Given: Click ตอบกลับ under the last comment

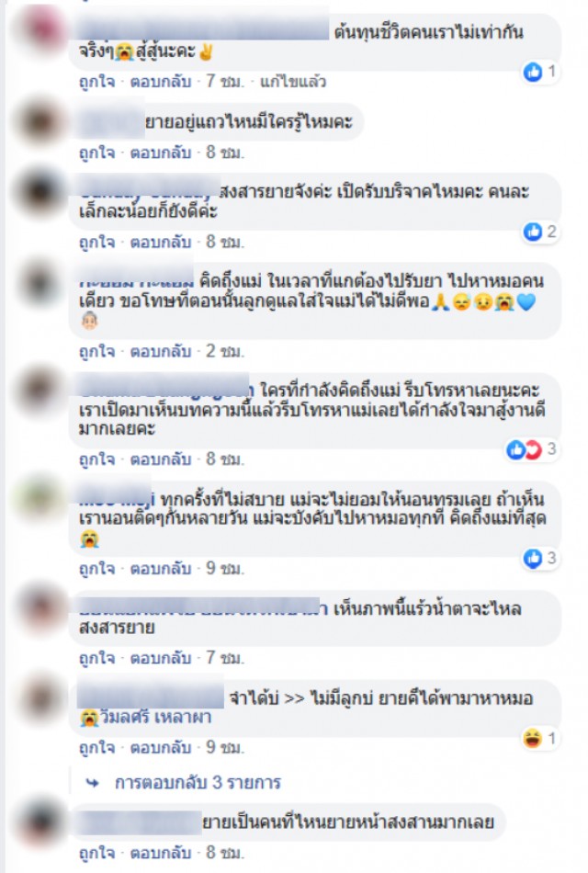Looking at the screenshot, I should tap(161, 853).
